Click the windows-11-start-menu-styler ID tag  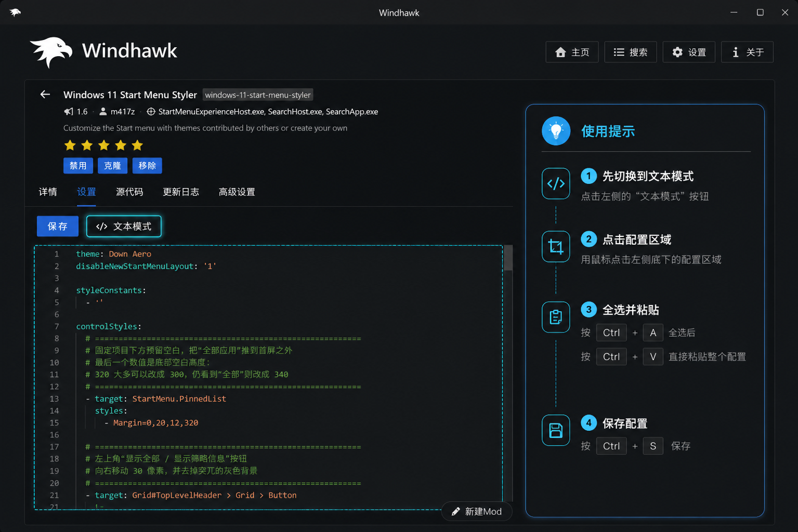tap(258, 95)
